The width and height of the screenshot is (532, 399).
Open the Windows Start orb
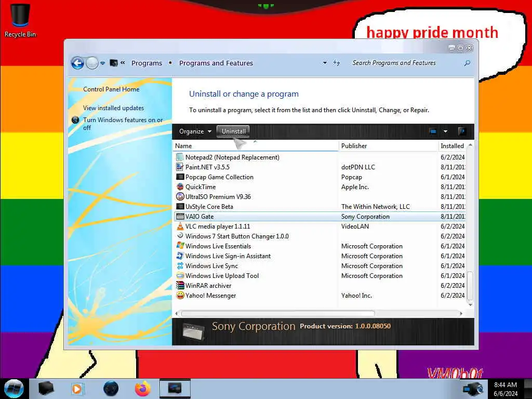14,389
